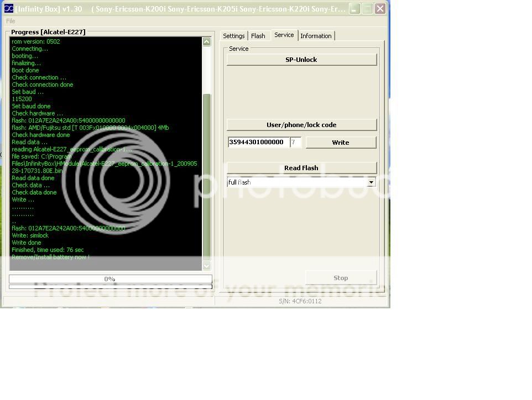Click the 0% progress bar

tap(110, 279)
